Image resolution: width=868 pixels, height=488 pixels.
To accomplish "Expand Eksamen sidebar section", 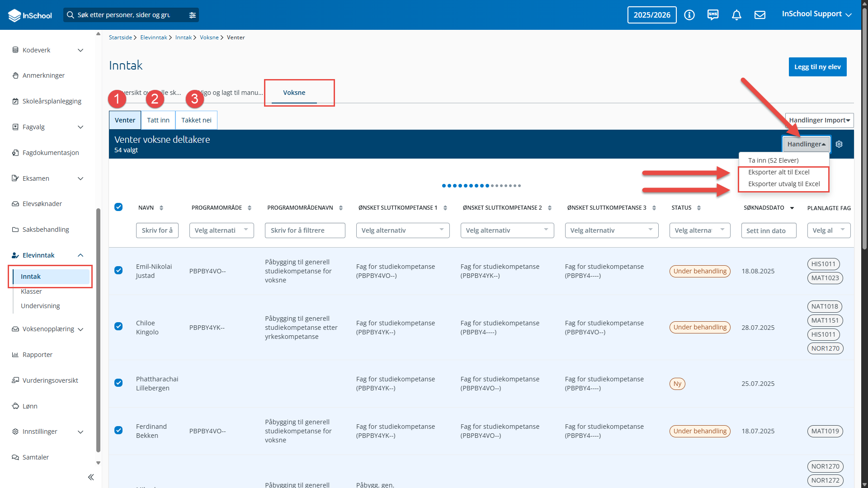I will pyautogui.click(x=80, y=178).
